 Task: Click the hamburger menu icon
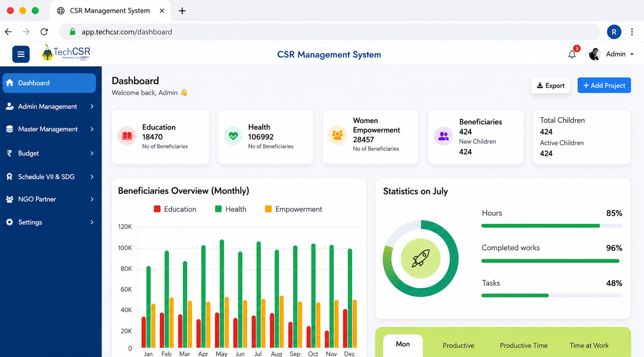point(21,54)
